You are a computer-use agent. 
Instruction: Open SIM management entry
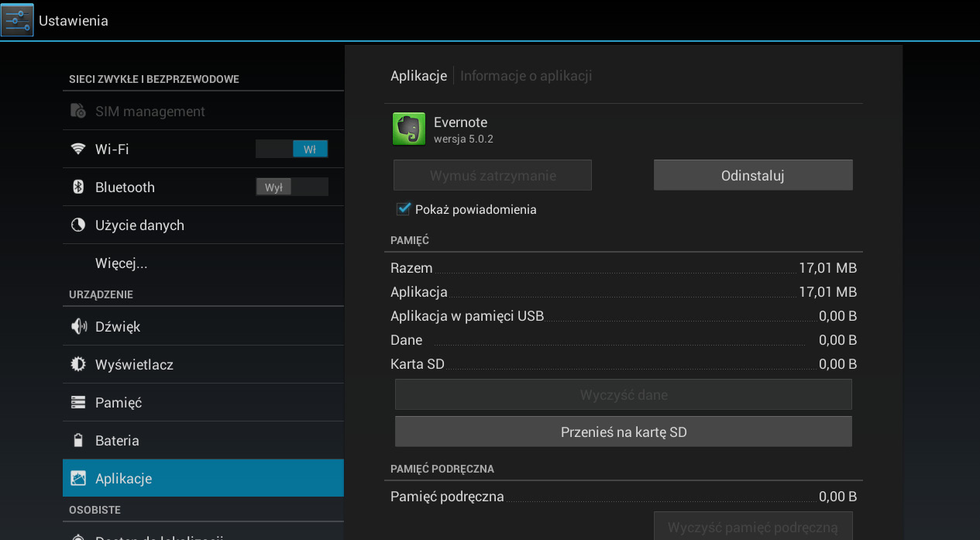[x=203, y=112]
